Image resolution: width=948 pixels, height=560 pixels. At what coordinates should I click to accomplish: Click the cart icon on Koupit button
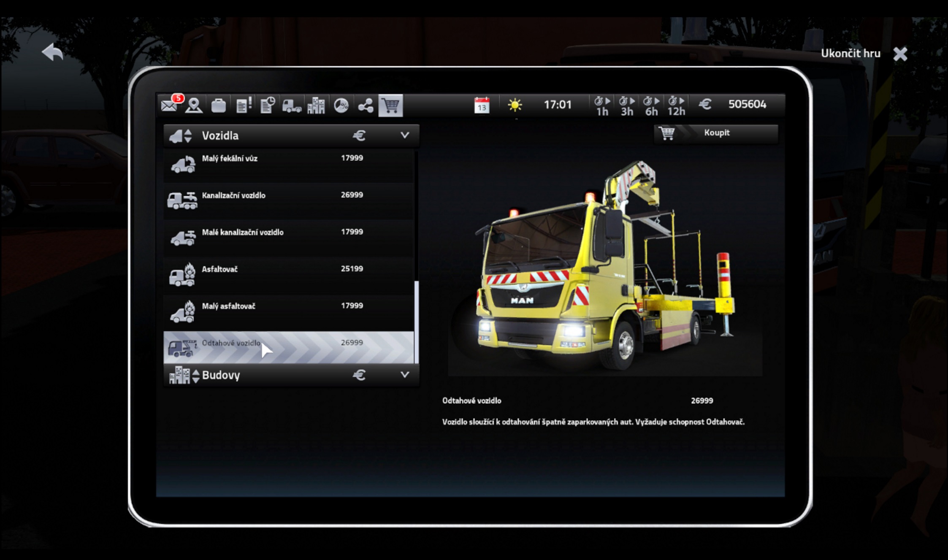(x=666, y=133)
